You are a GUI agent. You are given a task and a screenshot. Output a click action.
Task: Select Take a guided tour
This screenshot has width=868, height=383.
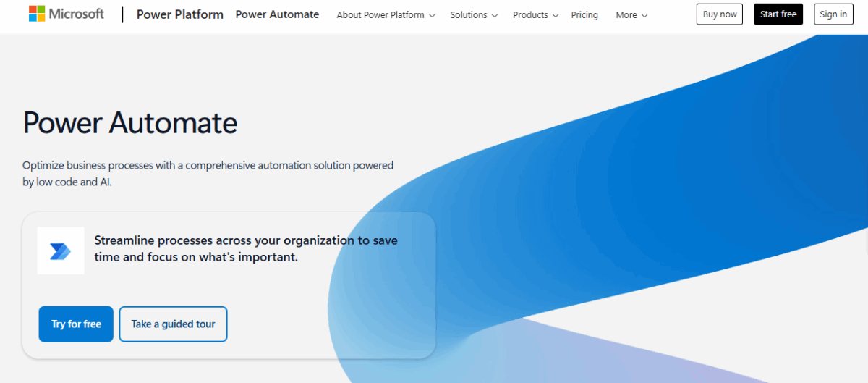click(173, 324)
